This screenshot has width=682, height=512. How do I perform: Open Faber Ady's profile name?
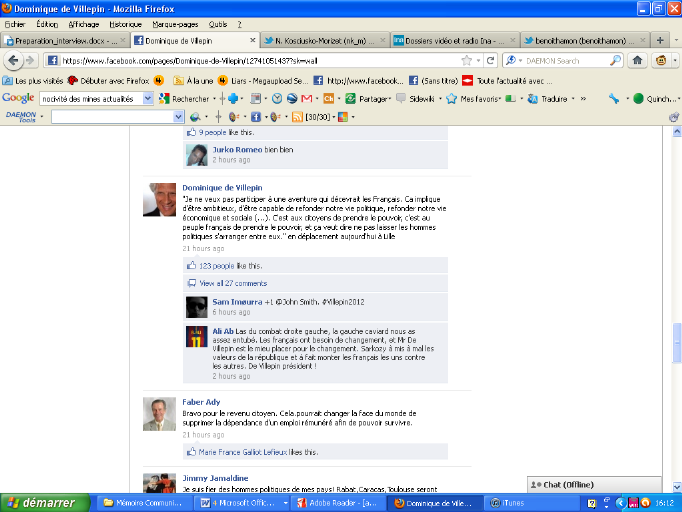pos(201,402)
